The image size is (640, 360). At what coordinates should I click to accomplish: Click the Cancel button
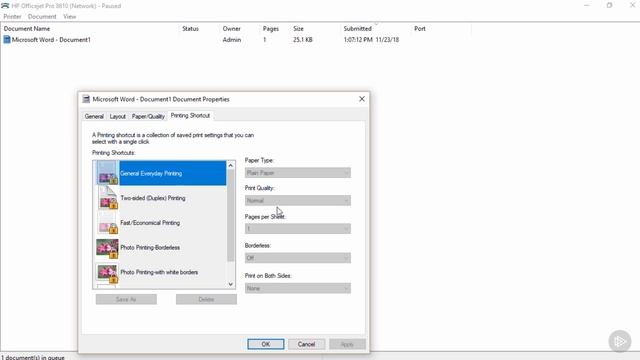[307, 344]
